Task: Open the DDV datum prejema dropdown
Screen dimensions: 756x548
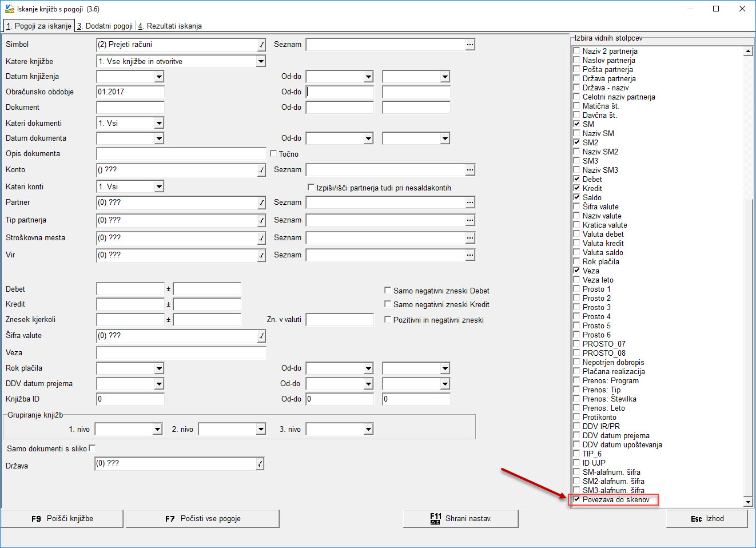Action: point(159,384)
